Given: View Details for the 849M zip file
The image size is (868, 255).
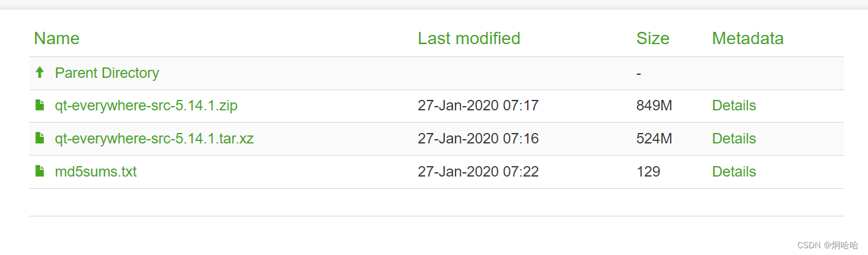Looking at the screenshot, I should 734,105.
